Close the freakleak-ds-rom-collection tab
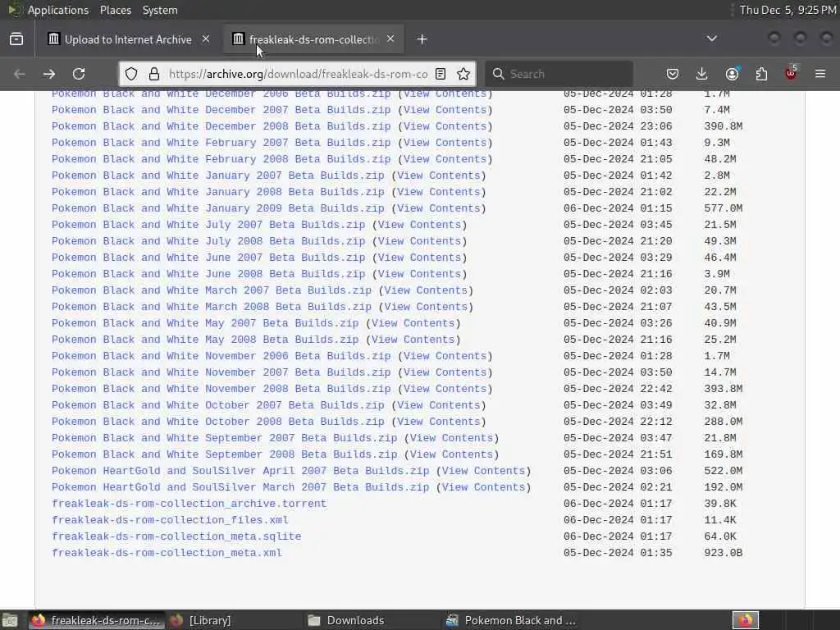This screenshot has width=840, height=630. coord(390,39)
